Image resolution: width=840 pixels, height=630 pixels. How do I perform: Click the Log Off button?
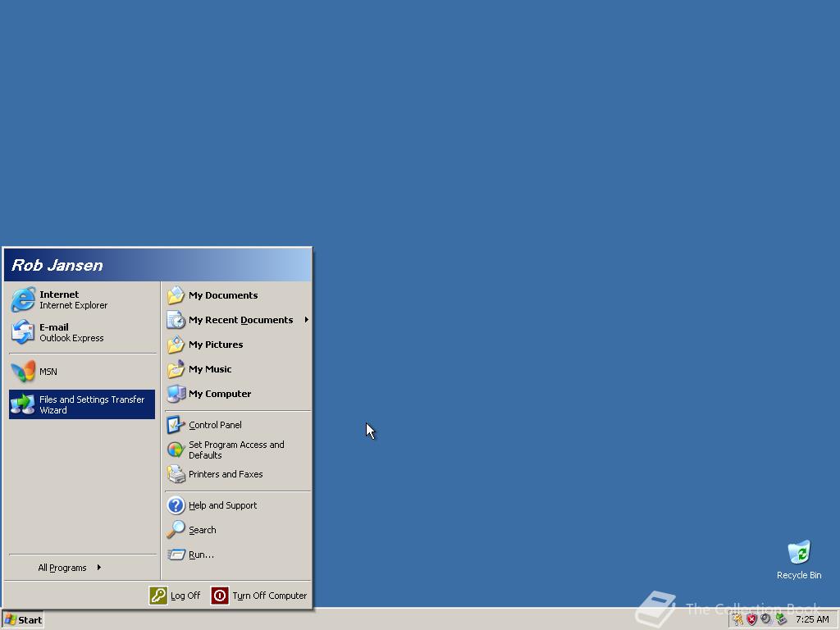tap(175, 596)
